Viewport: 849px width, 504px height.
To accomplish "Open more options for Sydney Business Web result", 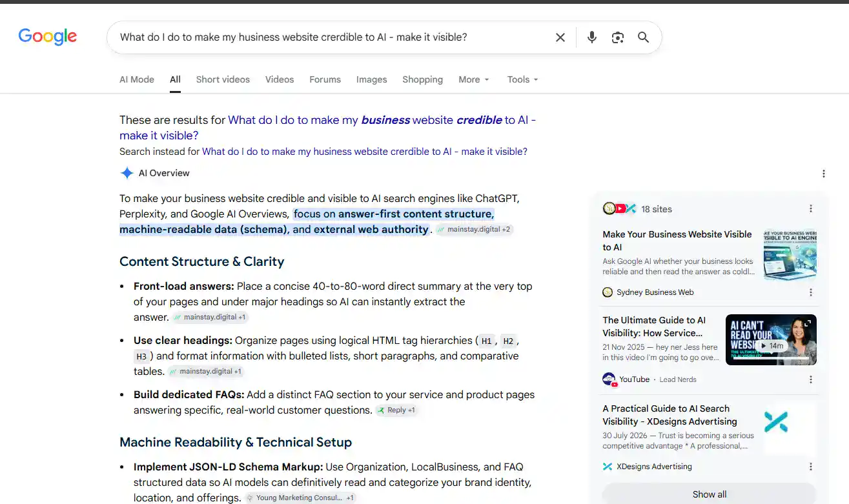I will pos(811,292).
